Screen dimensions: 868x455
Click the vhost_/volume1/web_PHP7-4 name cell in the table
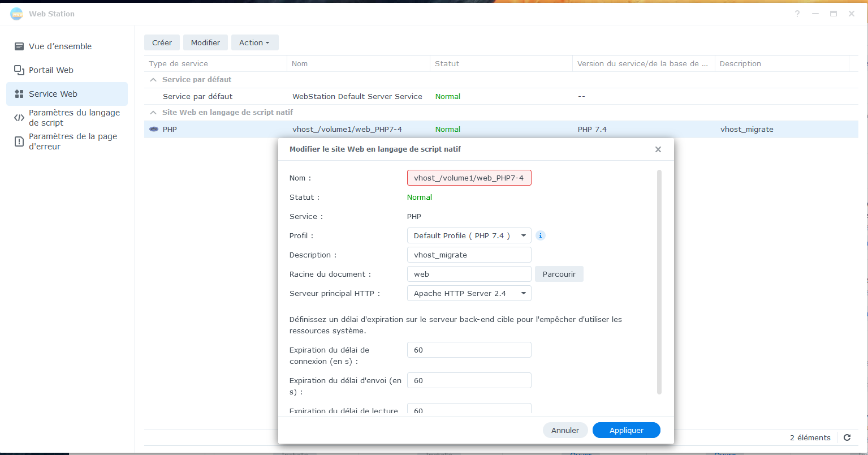[x=347, y=129]
